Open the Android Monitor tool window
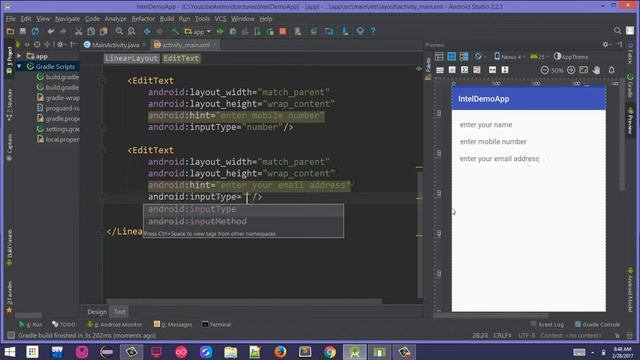 coord(114,324)
